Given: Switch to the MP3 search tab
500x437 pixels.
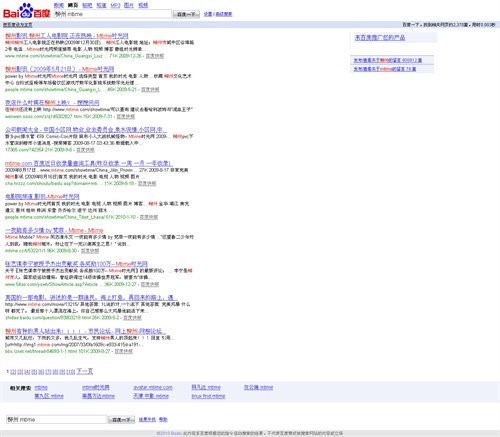Looking at the screenshot, I should 115,5.
